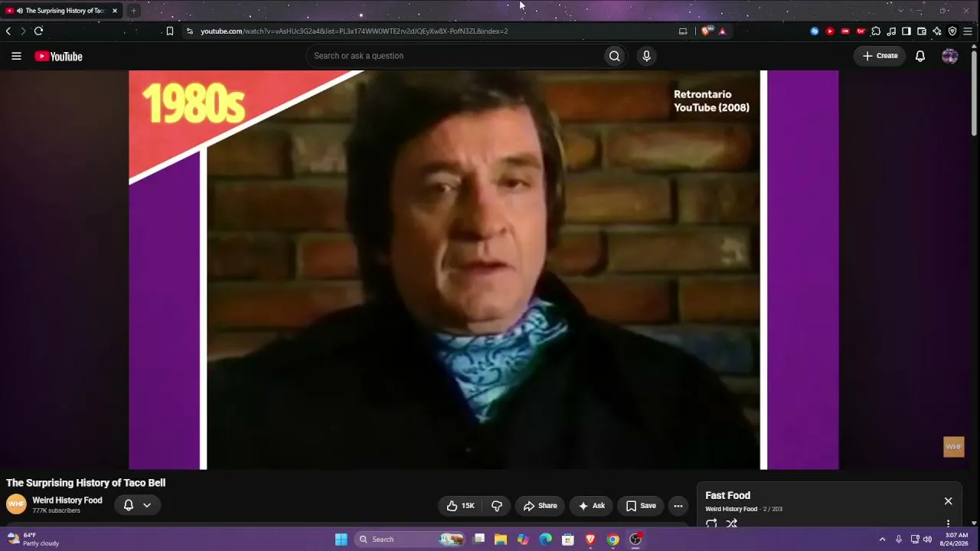Click the WHF watermark in the video

(x=953, y=447)
